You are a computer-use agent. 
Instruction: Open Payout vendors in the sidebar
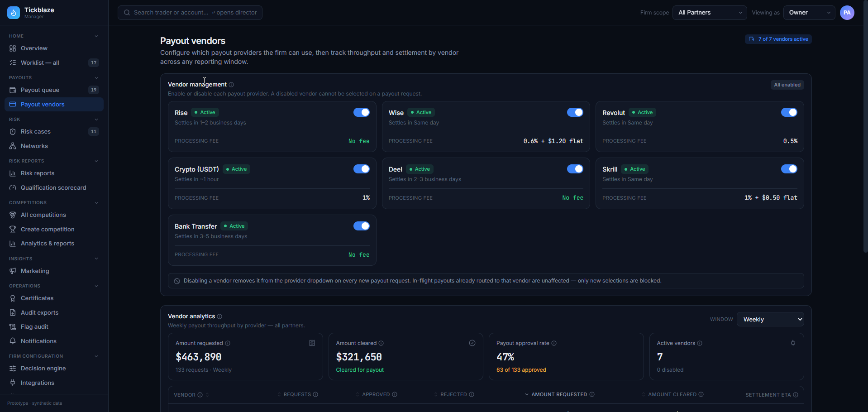pos(54,105)
